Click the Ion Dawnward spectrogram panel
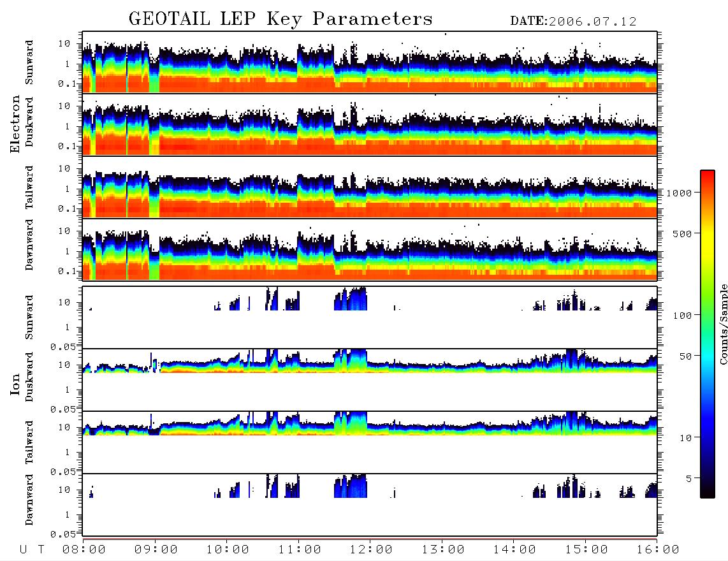Image resolution: width=728 pixels, height=561 pixels. point(370,505)
